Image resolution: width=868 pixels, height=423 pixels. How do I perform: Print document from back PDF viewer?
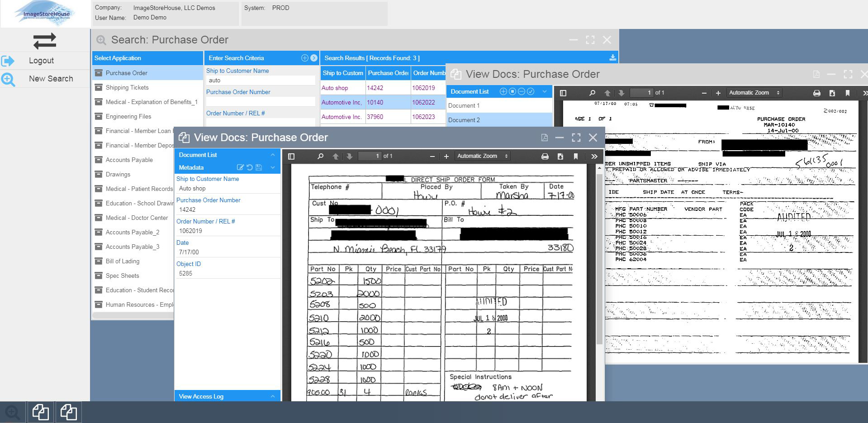pyautogui.click(x=816, y=93)
